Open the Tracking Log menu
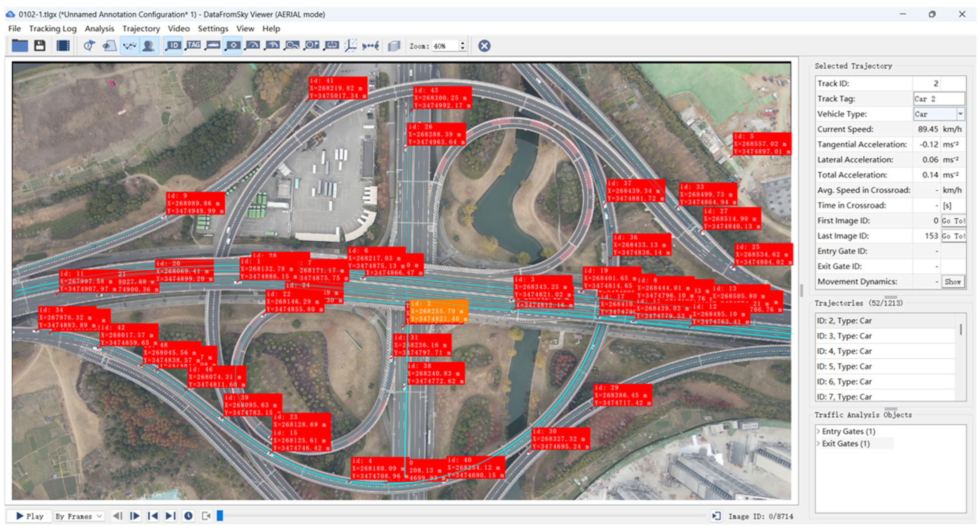Image resolution: width=980 pixels, height=530 pixels. click(x=52, y=28)
